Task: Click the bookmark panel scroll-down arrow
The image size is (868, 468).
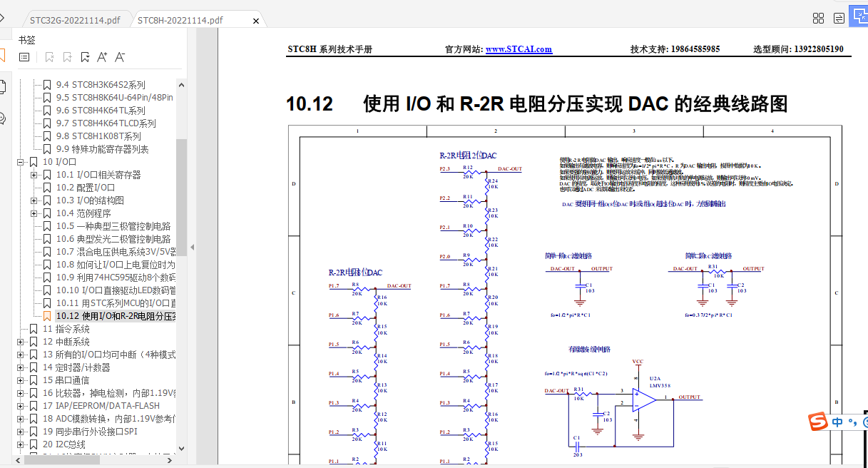Action: click(x=182, y=447)
